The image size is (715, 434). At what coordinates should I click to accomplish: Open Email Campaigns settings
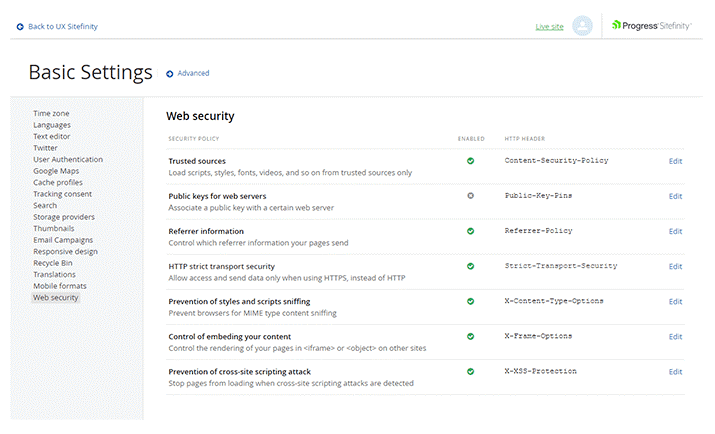click(63, 240)
